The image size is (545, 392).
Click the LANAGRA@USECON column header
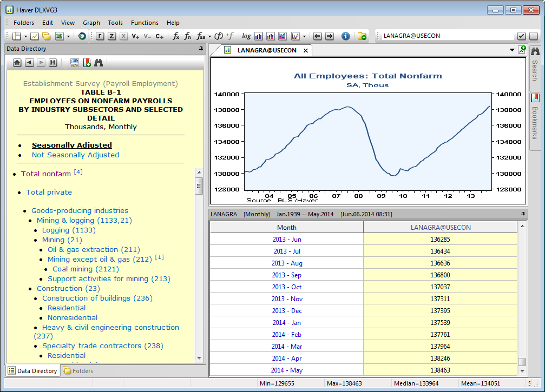click(441, 228)
